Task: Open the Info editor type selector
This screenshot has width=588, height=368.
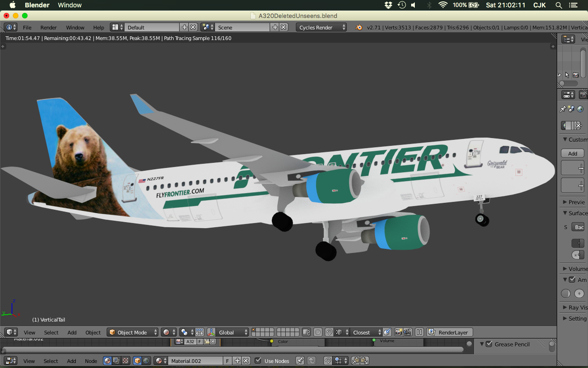Action: pos(11,28)
